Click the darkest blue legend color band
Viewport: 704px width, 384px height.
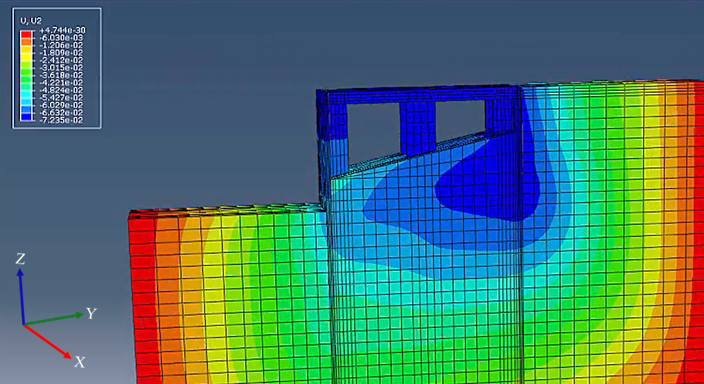26,117
